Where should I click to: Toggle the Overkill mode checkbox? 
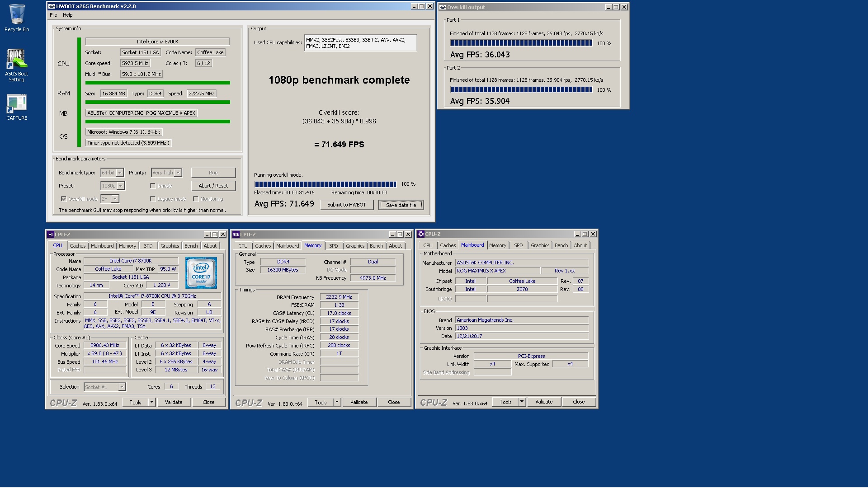pyautogui.click(x=64, y=199)
